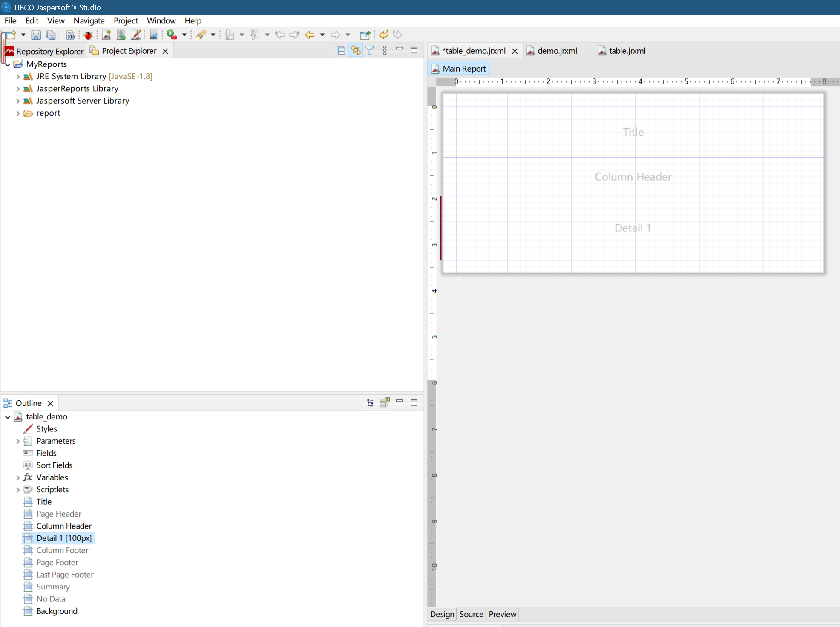Click the Save All icon

coord(51,35)
